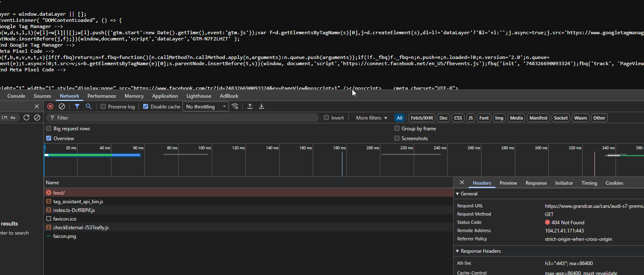The height and width of the screenshot is (275, 644).
Task: Stop recording network log
Action: pos(50,106)
